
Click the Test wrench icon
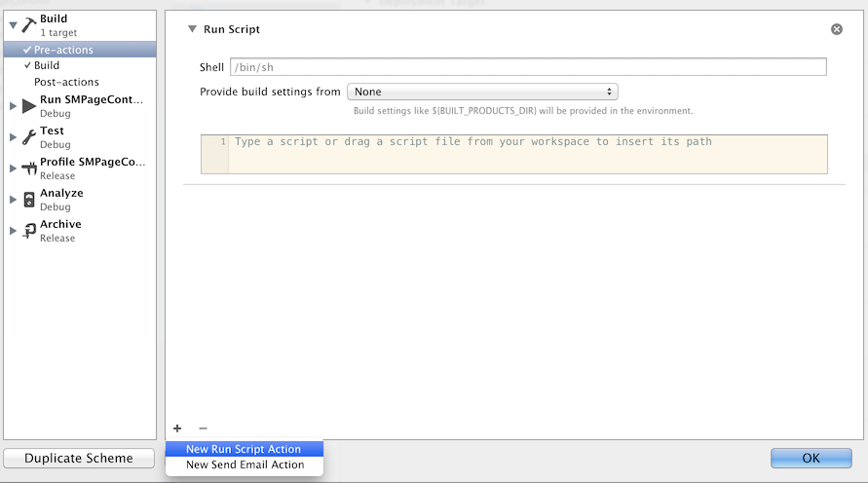29,137
